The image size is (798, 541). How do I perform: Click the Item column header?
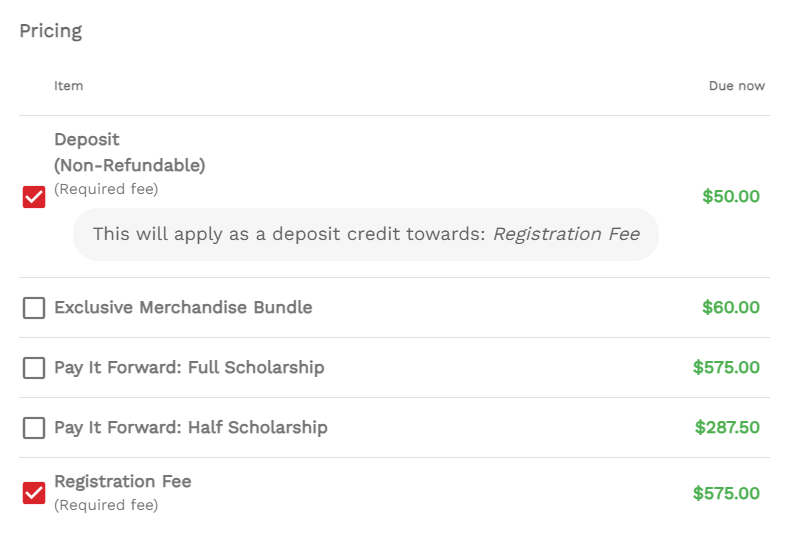[x=69, y=86]
